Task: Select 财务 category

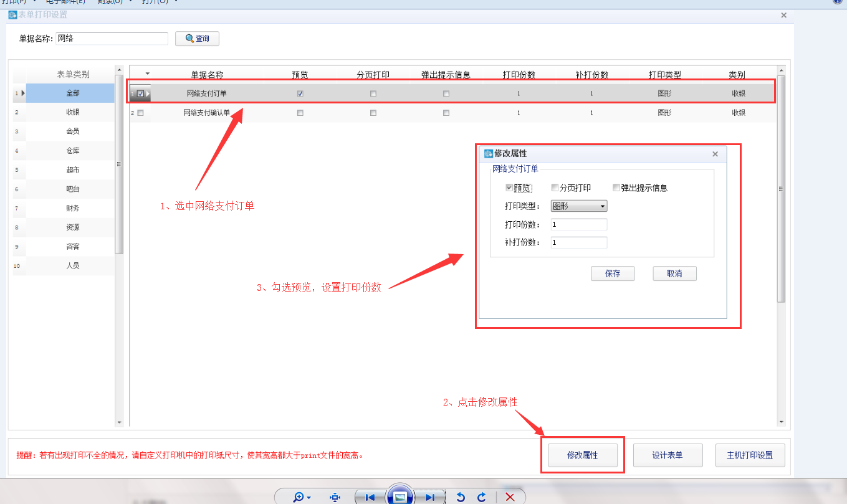Action: tap(70, 208)
